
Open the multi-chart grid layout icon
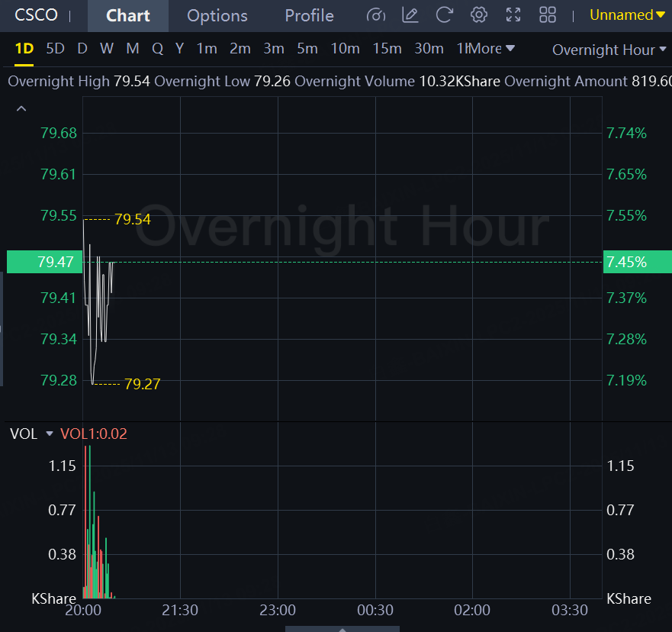click(x=548, y=15)
